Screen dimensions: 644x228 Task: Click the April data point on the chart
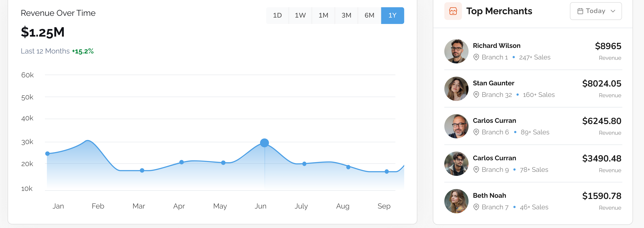click(x=182, y=162)
